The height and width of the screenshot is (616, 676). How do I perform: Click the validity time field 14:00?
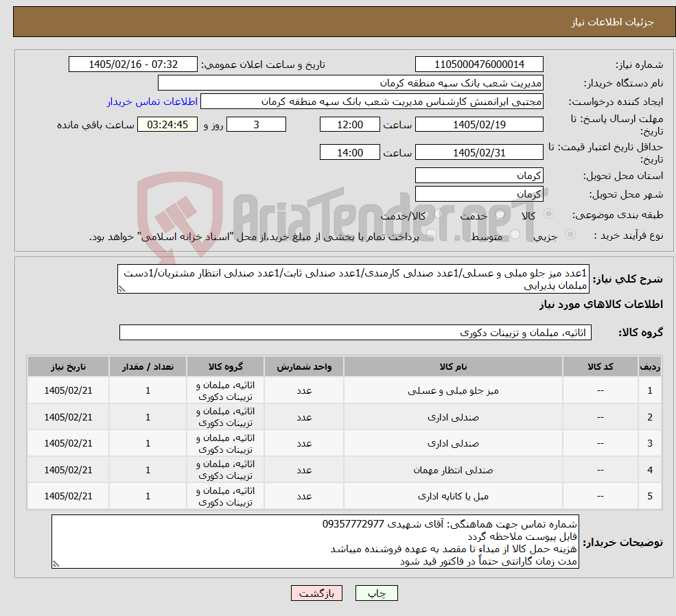[349, 152]
